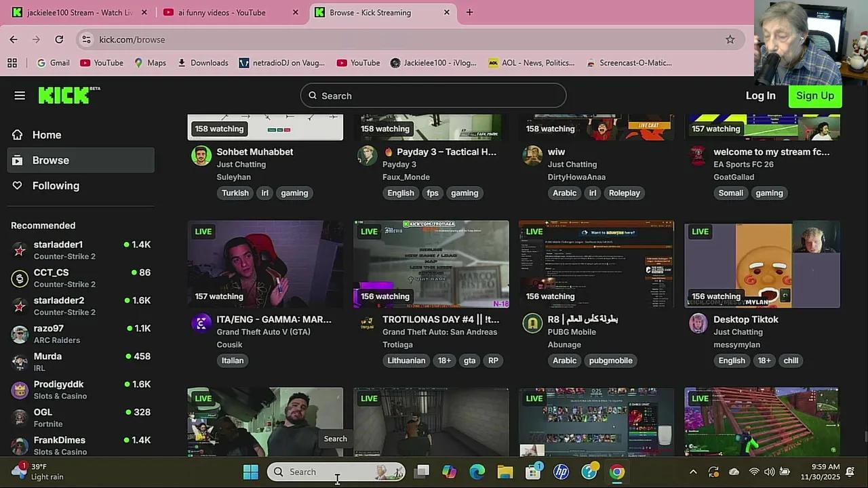Open volume control in system tray
Viewport: 868px width, 488px height.
click(769, 472)
